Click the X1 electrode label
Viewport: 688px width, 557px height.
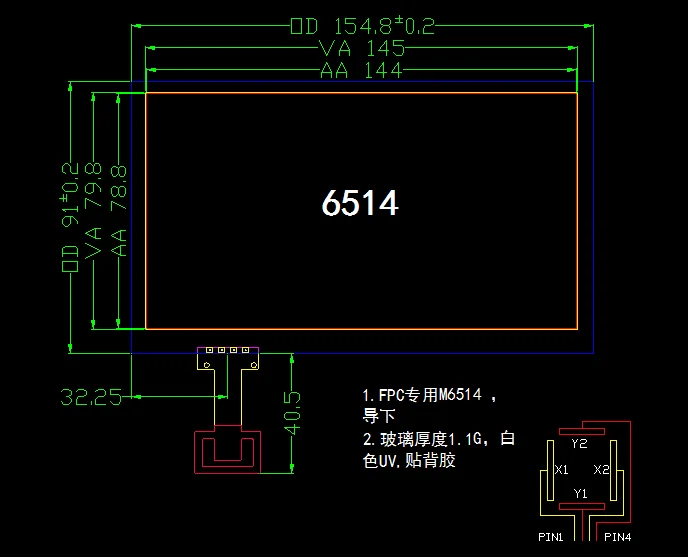(562, 470)
